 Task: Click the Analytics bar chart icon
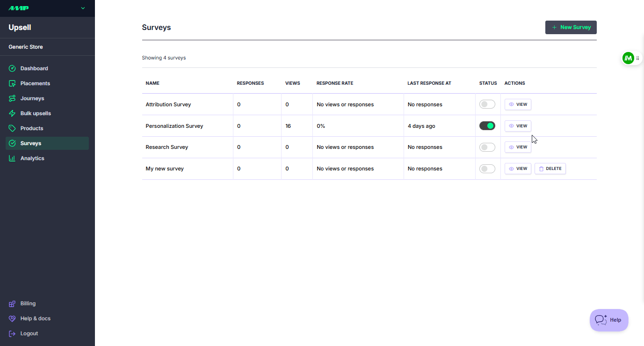click(x=12, y=158)
